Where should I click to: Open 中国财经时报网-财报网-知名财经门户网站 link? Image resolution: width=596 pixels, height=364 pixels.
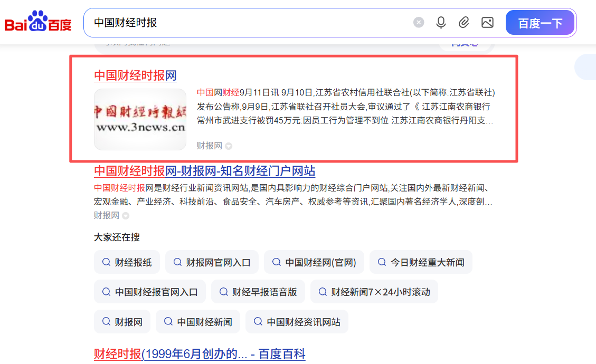point(204,171)
